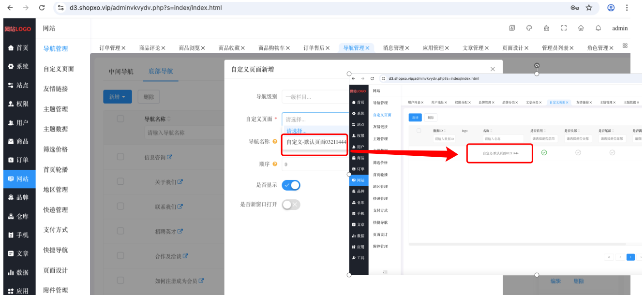Expand the blue 新增 dropdown button

click(x=118, y=97)
